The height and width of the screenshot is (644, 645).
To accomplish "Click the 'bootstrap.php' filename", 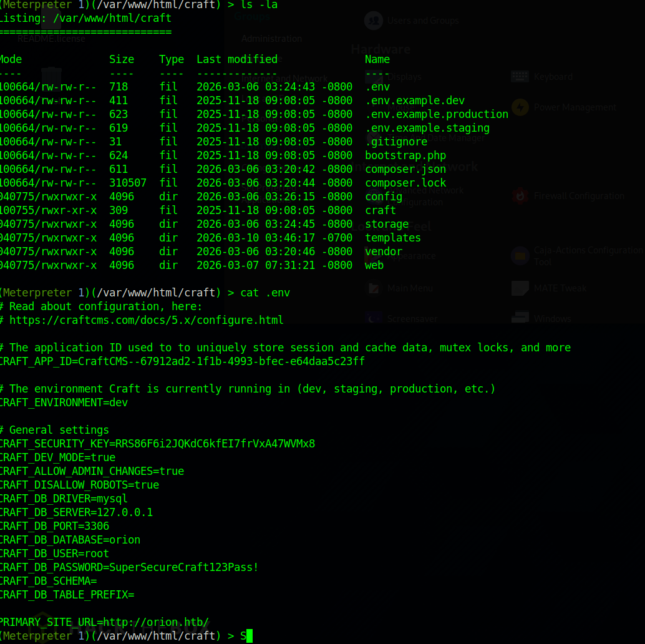I will 405,155.
